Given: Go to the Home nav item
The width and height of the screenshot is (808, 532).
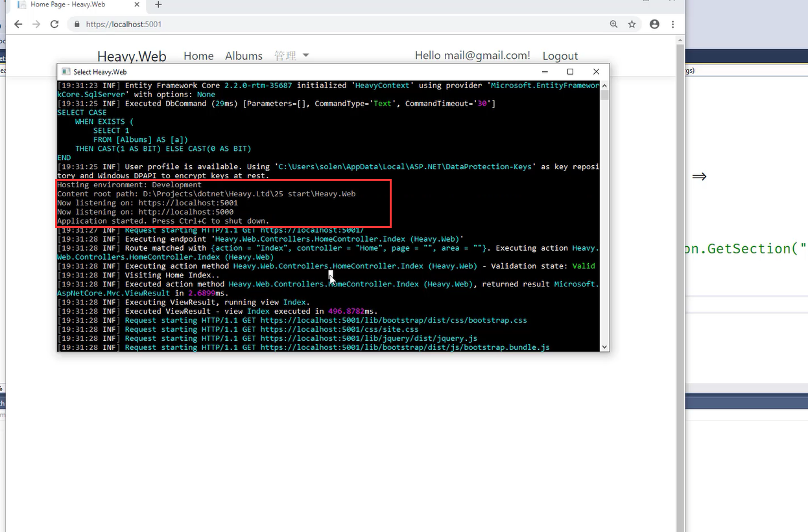Looking at the screenshot, I should (198, 56).
